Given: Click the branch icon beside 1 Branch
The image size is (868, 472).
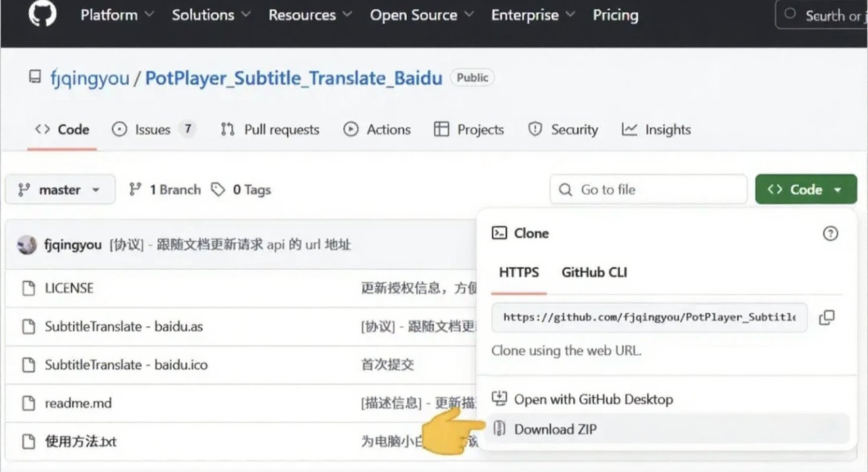Looking at the screenshot, I should [136, 190].
